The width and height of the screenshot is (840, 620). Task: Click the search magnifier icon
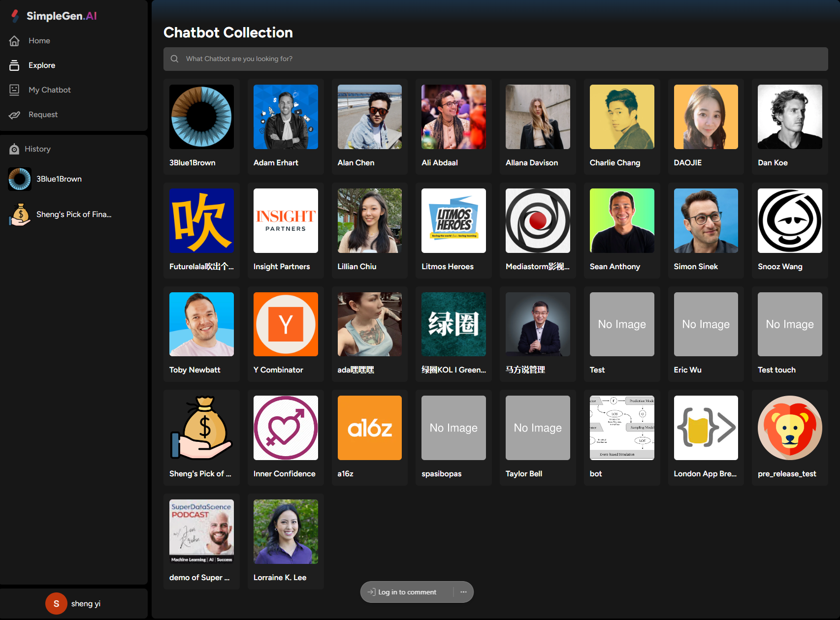[174, 59]
